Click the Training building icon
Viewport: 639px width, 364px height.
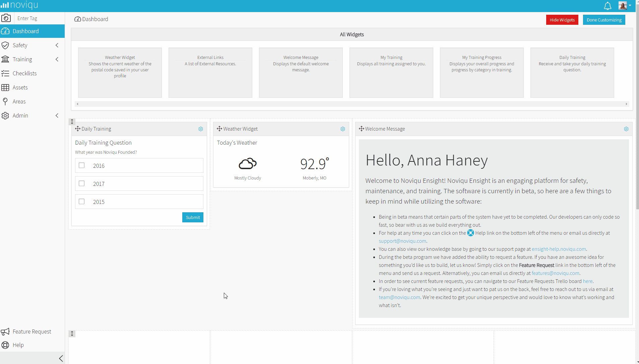tap(5, 59)
